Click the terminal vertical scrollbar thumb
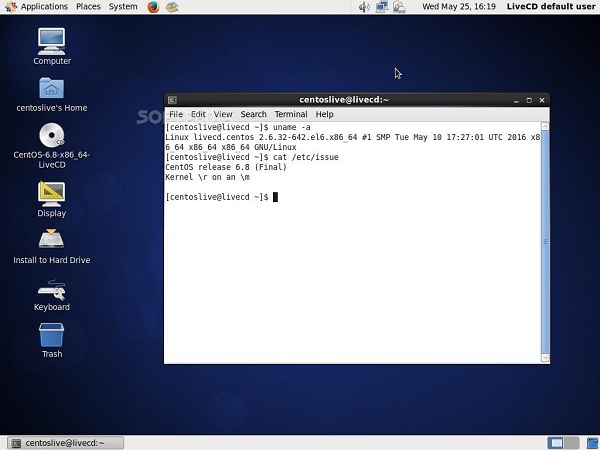This screenshot has height=450, width=600. point(545,242)
